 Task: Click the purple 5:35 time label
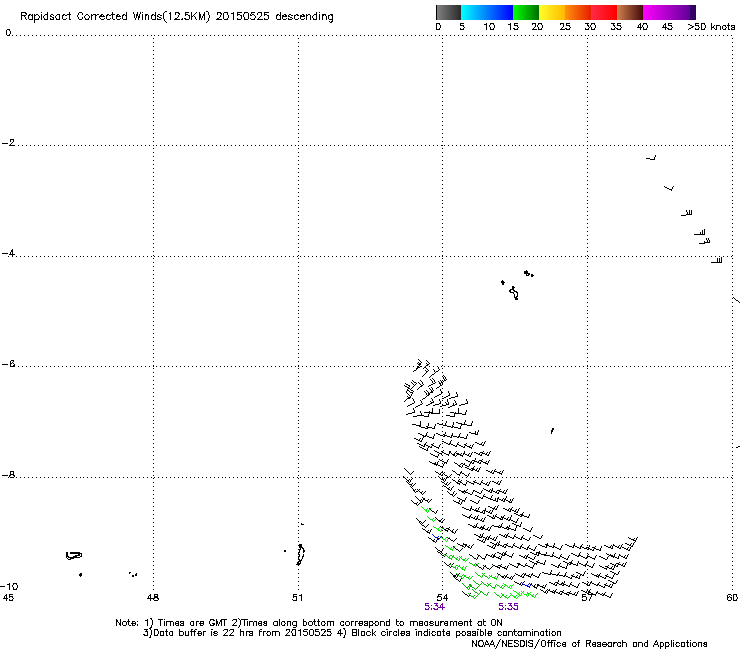[508, 607]
